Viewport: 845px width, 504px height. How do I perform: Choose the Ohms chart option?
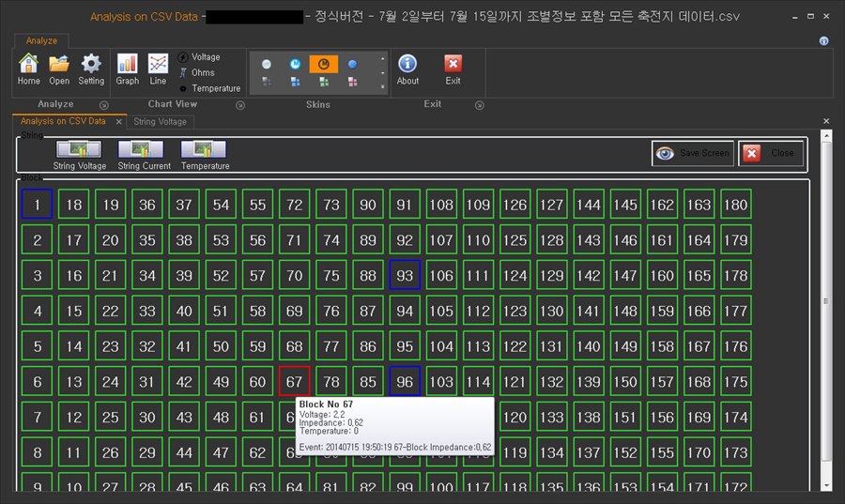pos(197,72)
